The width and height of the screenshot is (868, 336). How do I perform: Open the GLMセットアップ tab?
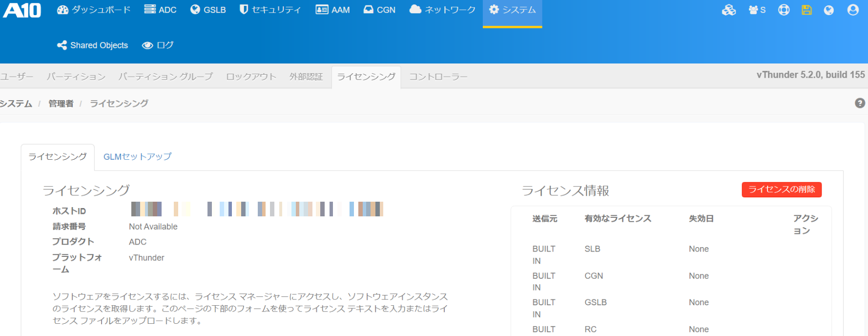[x=138, y=157]
